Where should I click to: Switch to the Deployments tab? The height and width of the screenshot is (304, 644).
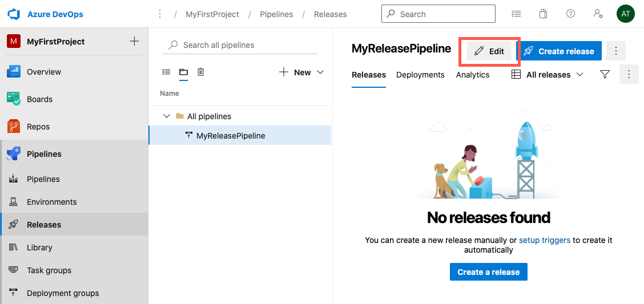pos(420,75)
